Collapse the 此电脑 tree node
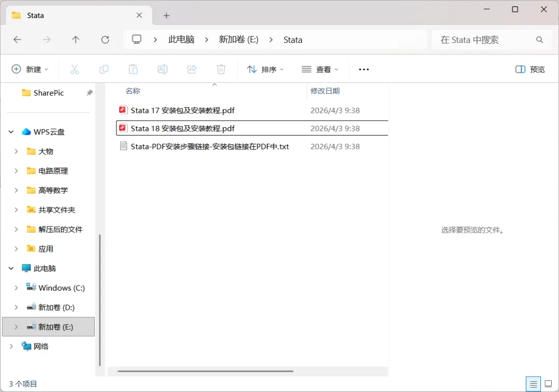The image size is (559, 392). coord(11,268)
